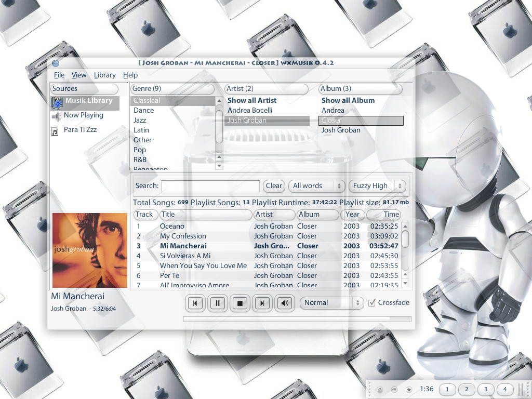
Task: Click in the Search input field
Action: pos(210,186)
